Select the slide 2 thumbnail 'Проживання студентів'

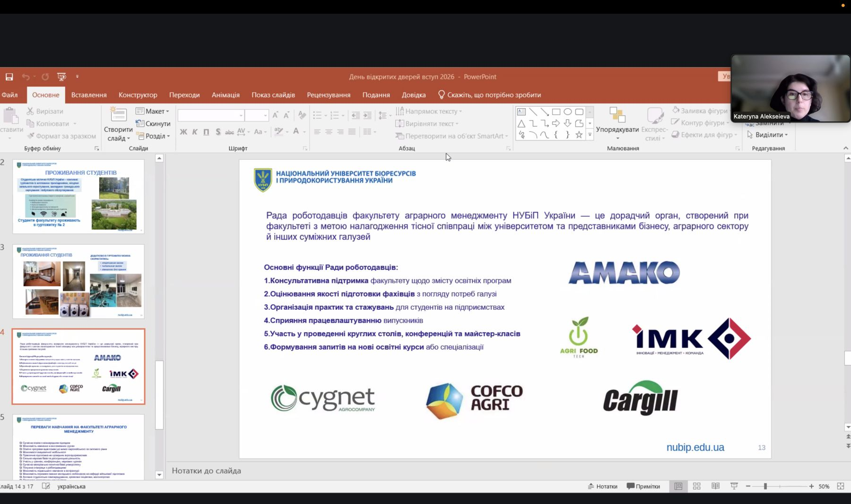(x=78, y=196)
